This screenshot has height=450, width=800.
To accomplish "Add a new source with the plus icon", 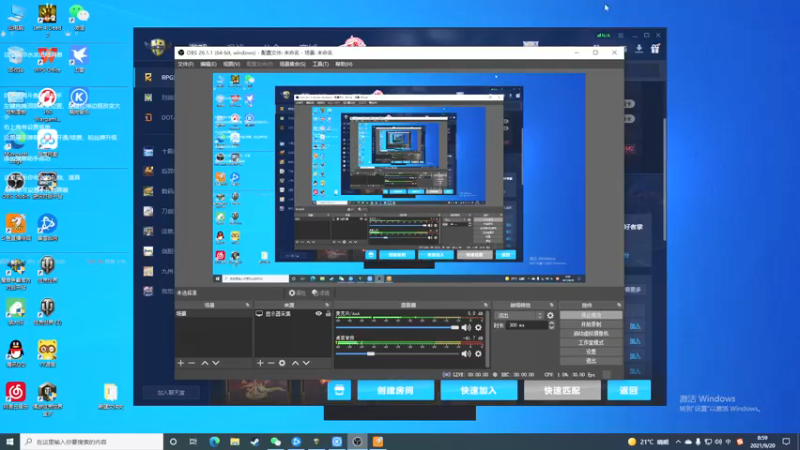I will coord(260,363).
